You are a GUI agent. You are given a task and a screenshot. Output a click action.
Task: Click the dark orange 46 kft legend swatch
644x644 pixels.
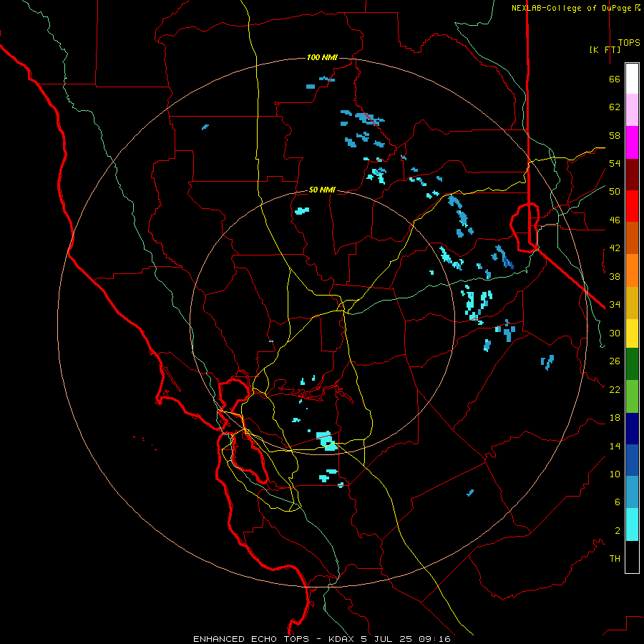(632, 238)
